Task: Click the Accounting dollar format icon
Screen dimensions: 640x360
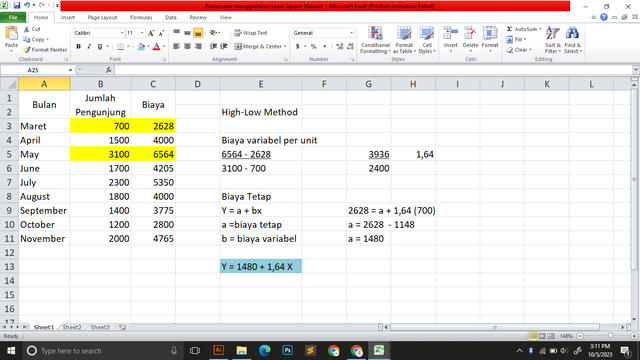Action: point(298,47)
